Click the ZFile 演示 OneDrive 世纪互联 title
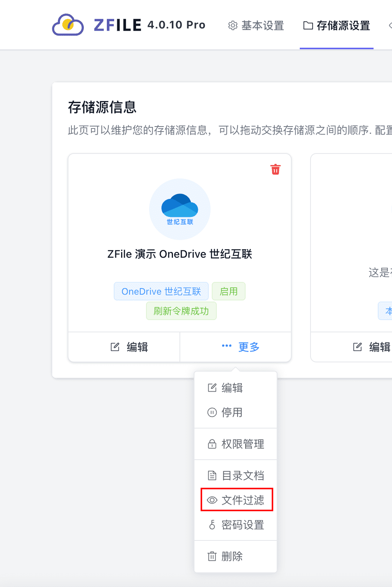Image resolution: width=392 pixels, height=587 pixels. [179, 254]
